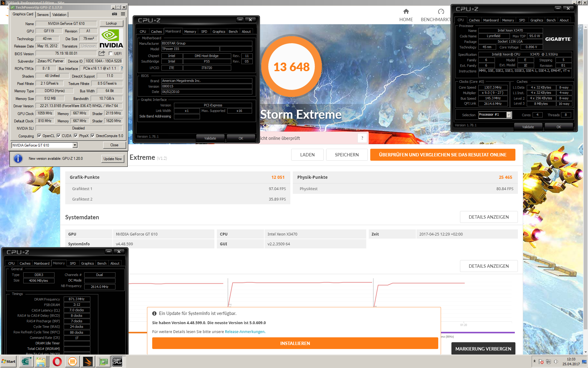Click the GPU-Z BIOS share export icon
The image size is (588, 368).
102,53
